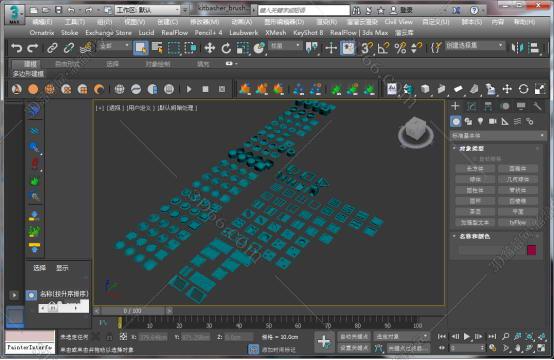Select the Lights category icon
The height and width of the screenshot is (360, 554).
point(480,122)
